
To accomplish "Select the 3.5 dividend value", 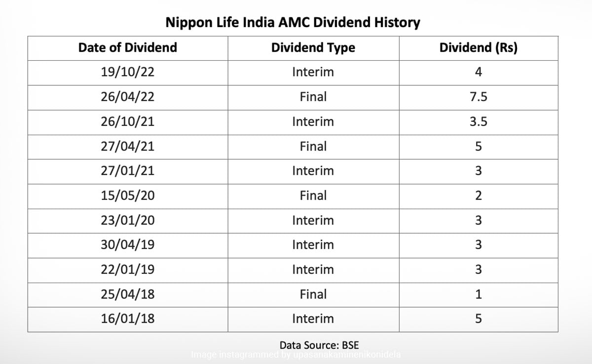I will [x=478, y=121].
